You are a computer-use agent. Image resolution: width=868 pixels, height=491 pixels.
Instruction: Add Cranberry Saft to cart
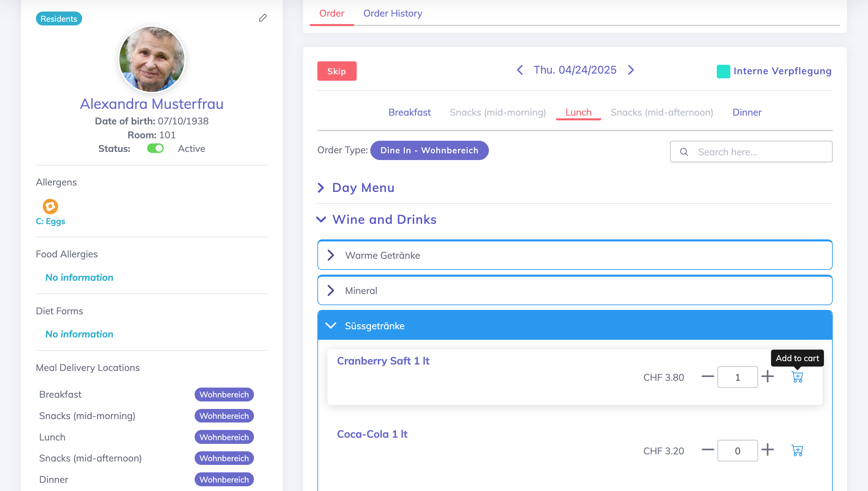[x=797, y=377]
